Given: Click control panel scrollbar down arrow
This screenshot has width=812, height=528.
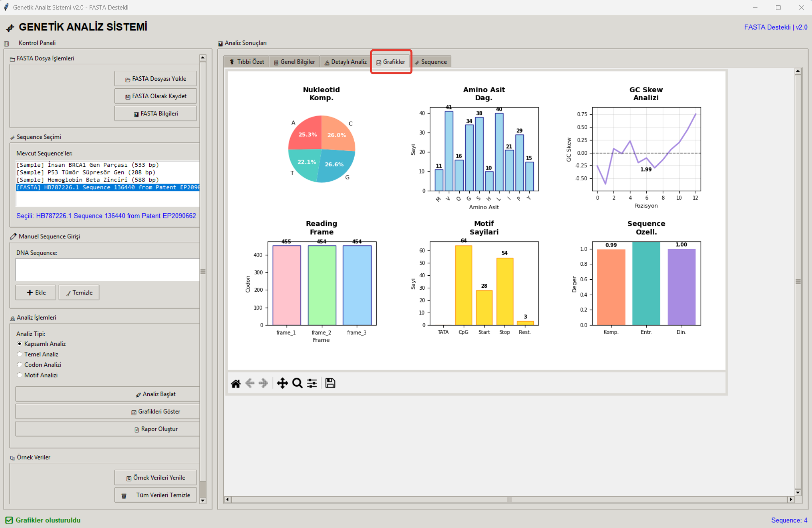Looking at the screenshot, I should pyautogui.click(x=203, y=500).
